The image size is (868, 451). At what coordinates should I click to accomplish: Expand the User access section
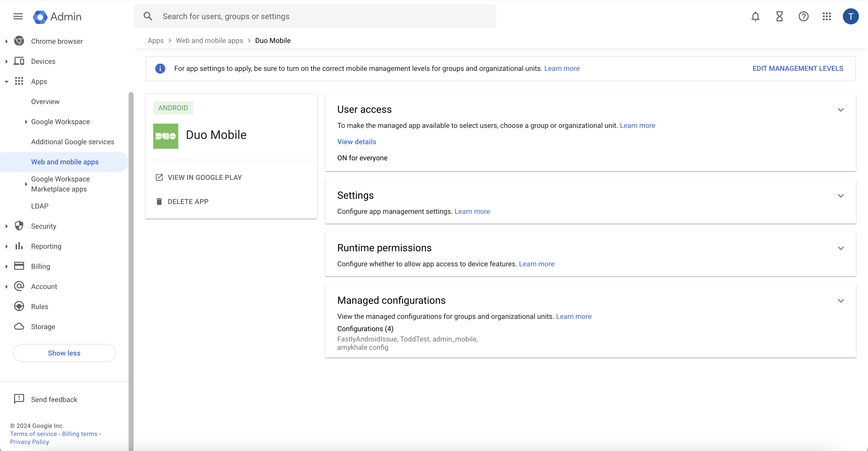point(841,110)
